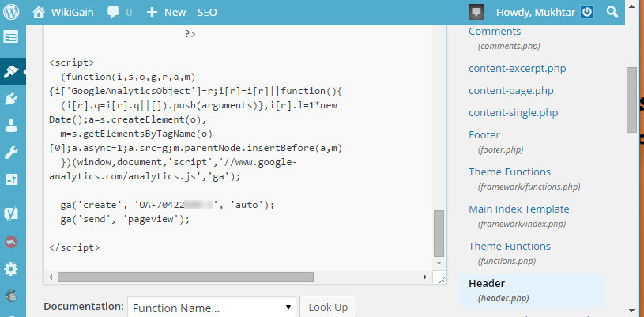Image resolution: width=644 pixels, height=317 pixels.
Task: Click page scrollbar down arrow
Action: [631, 311]
